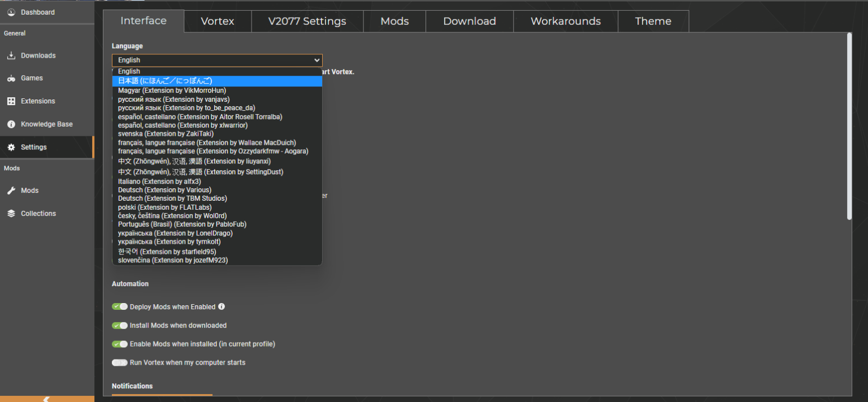Select español castellano by xlwarrior
Viewport: 868px width, 402px height.
tap(181, 125)
